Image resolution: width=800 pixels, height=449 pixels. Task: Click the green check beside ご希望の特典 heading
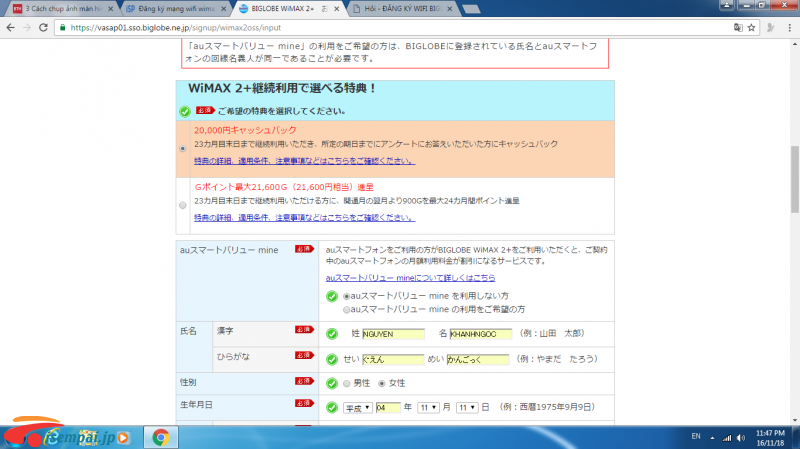point(185,111)
